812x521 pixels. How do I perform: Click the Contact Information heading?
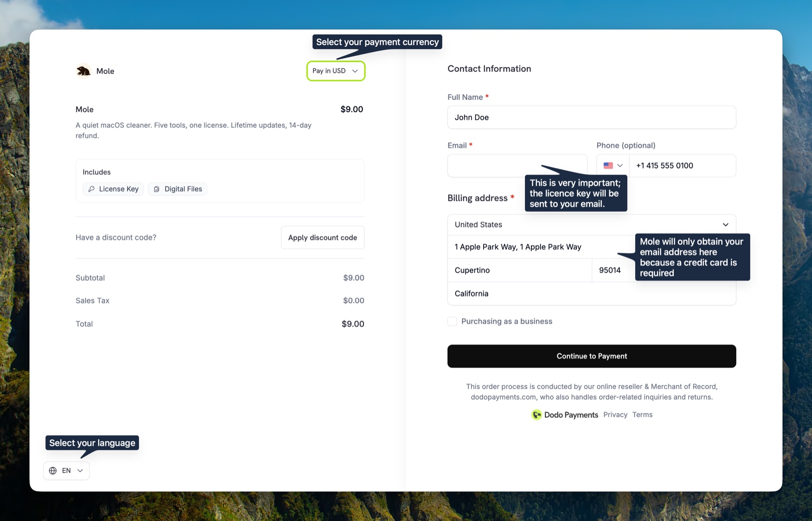489,69
